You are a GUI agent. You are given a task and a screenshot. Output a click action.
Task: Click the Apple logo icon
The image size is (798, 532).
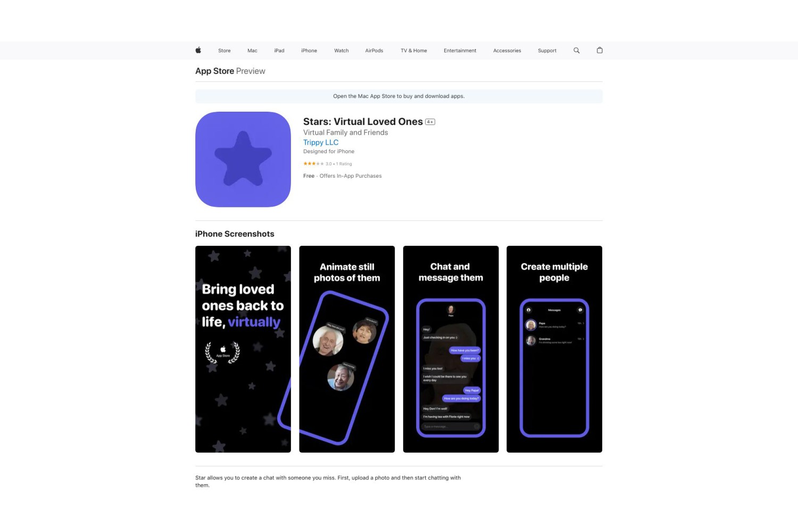198,50
